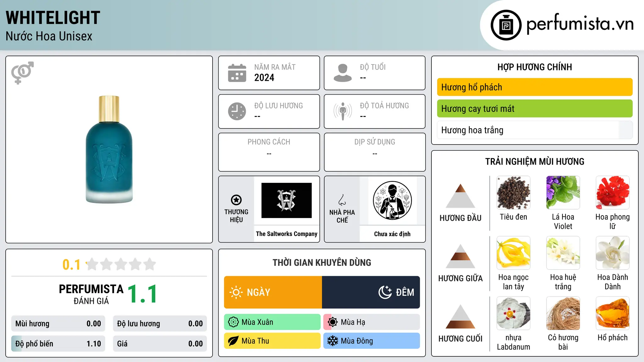Click the flower icon next to Mùa Xuân
Image resolution: width=644 pixels, height=362 pixels.
233,322
